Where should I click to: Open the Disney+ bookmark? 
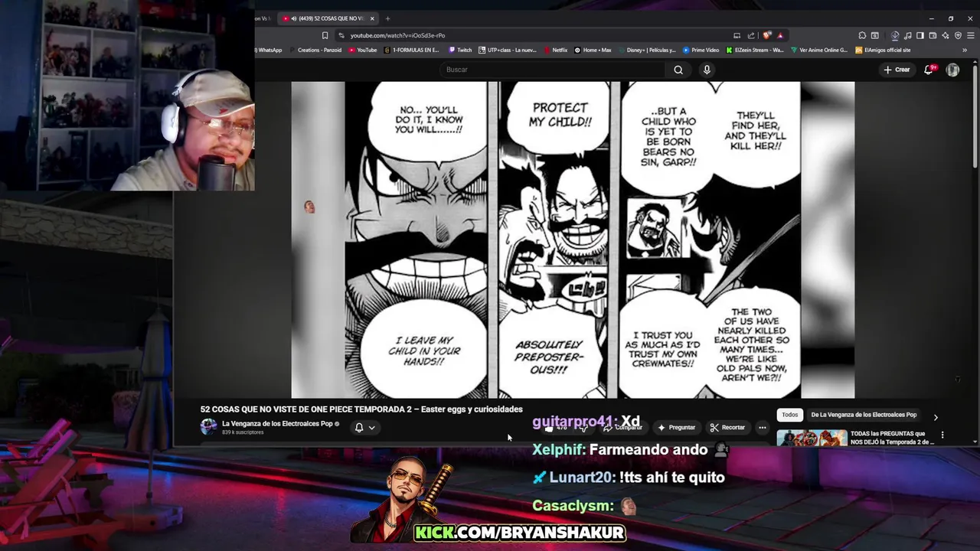(x=646, y=50)
